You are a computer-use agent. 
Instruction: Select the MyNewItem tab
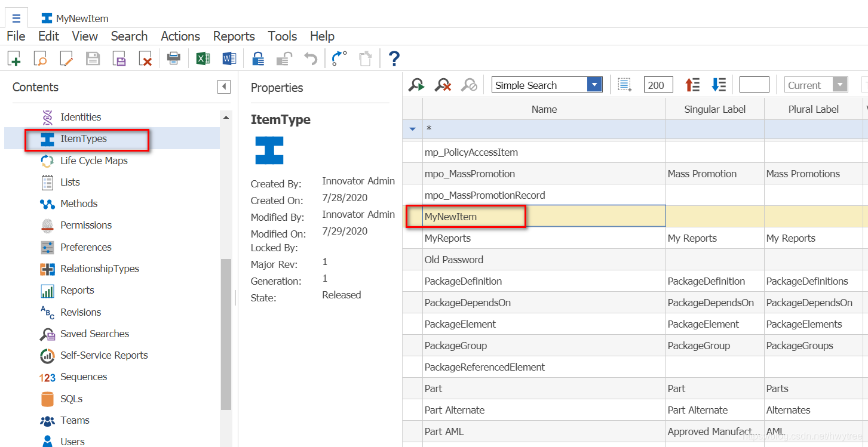click(75, 19)
